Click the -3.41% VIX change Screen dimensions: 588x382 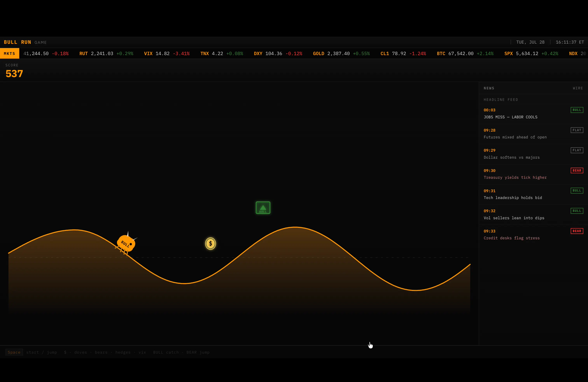181,54
